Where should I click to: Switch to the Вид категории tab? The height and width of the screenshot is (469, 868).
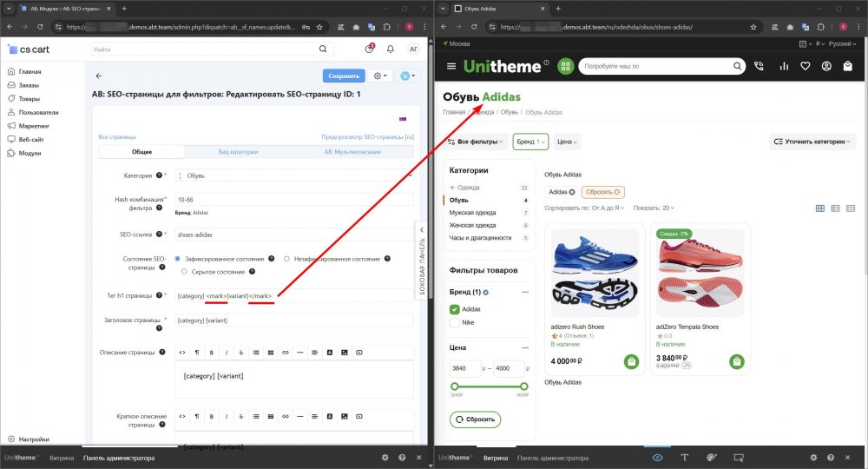click(x=237, y=151)
